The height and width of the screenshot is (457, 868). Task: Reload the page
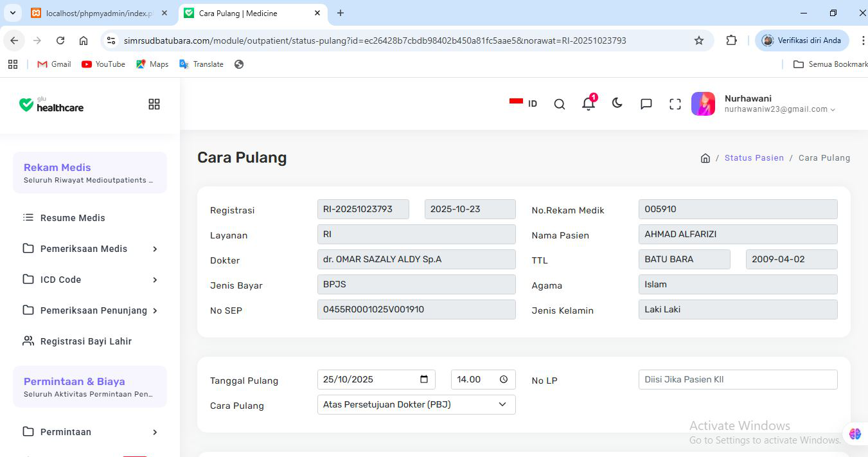60,40
